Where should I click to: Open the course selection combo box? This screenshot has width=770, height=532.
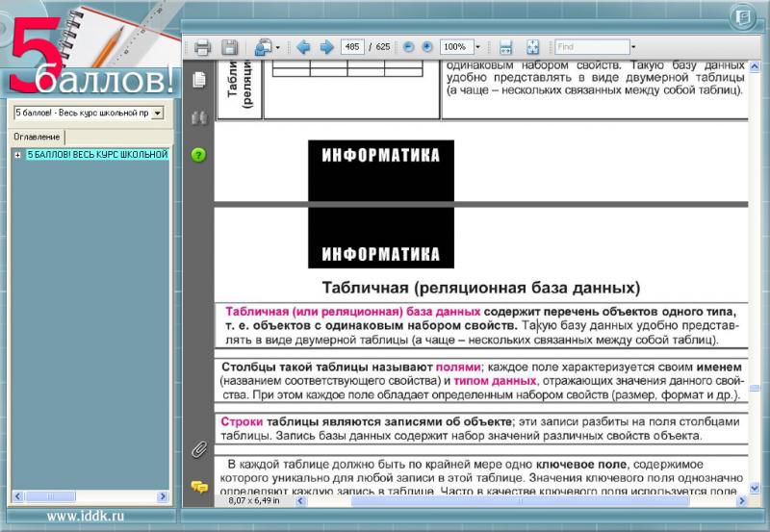158,114
